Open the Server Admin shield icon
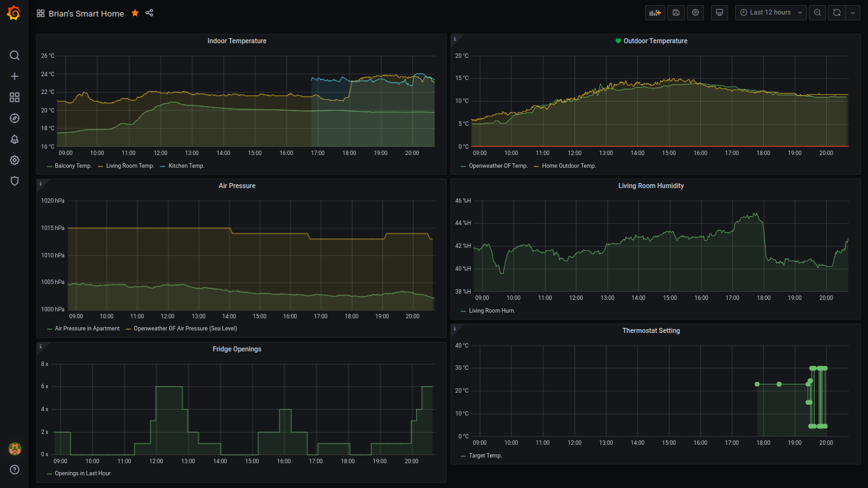The height and width of the screenshot is (488, 868). coord(15,181)
